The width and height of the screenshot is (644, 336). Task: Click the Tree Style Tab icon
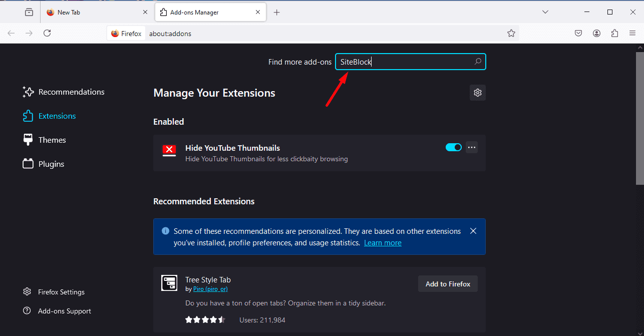[169, 283]
